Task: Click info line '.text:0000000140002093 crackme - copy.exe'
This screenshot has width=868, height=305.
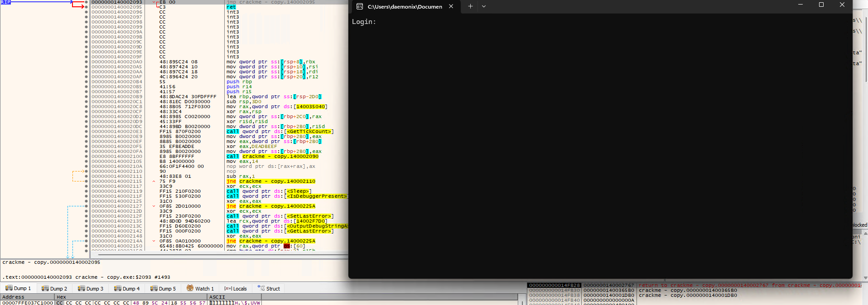Action: [86, 277]
